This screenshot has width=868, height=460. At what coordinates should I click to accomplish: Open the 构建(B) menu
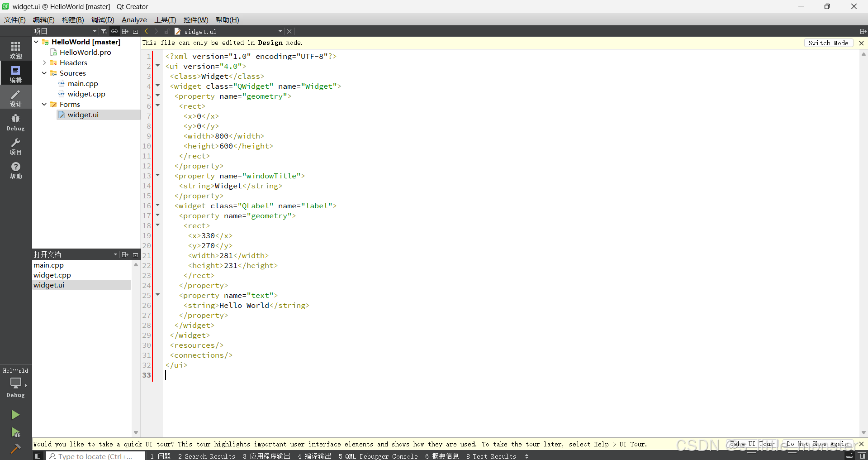coord(73,19)
